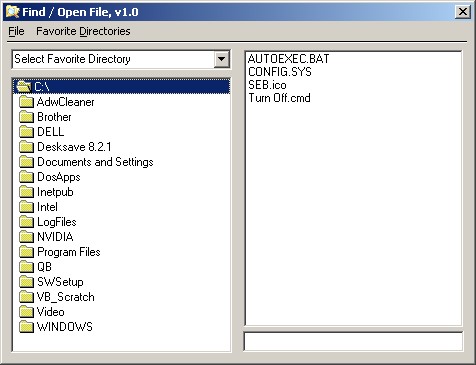Select the Desksave 8.2.1 directory name
Image resolution: width=476 pixels, height=365 pixels.
coord(74,147)
